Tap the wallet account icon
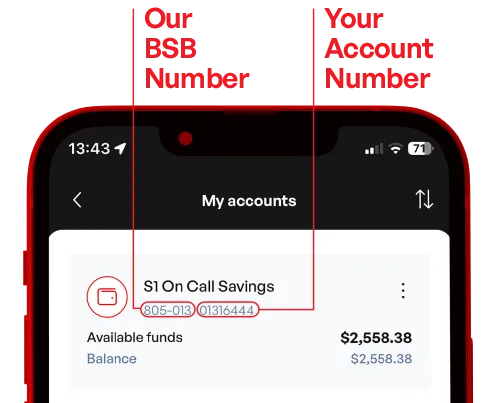Screen dimensions: 500x403 coord(107,297)
